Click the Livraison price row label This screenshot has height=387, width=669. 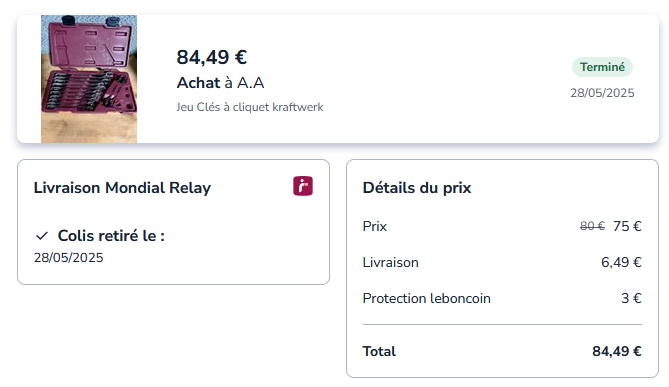coord(390,262)
